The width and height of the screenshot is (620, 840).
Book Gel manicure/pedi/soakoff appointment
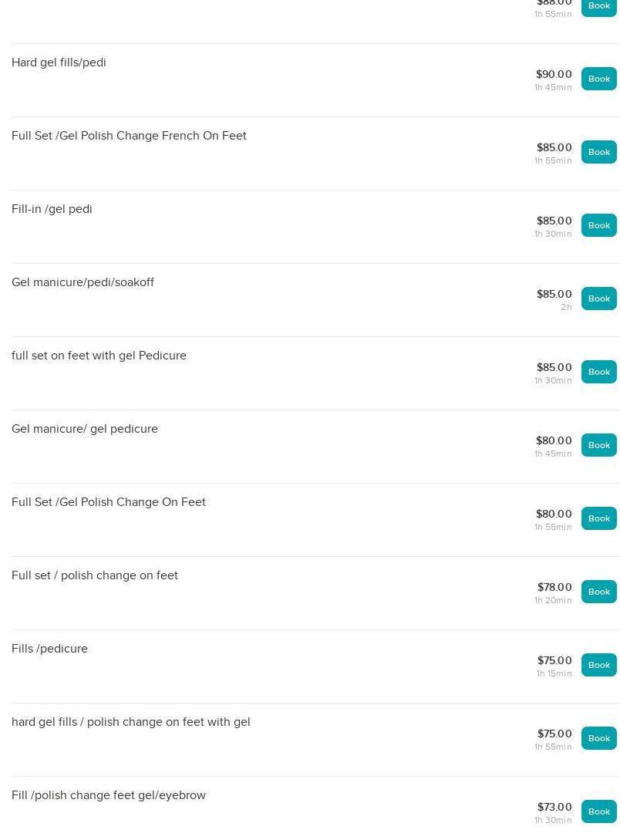(x=598, y=299)
